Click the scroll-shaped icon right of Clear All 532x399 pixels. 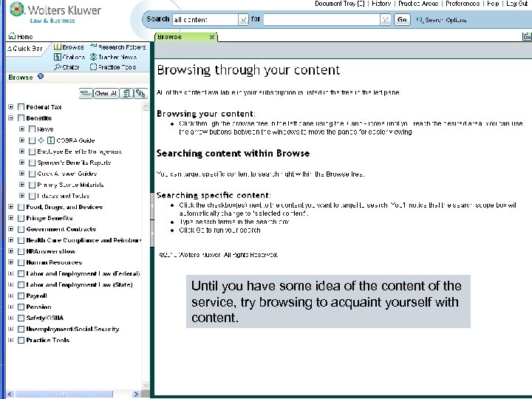tap(126, 93)
